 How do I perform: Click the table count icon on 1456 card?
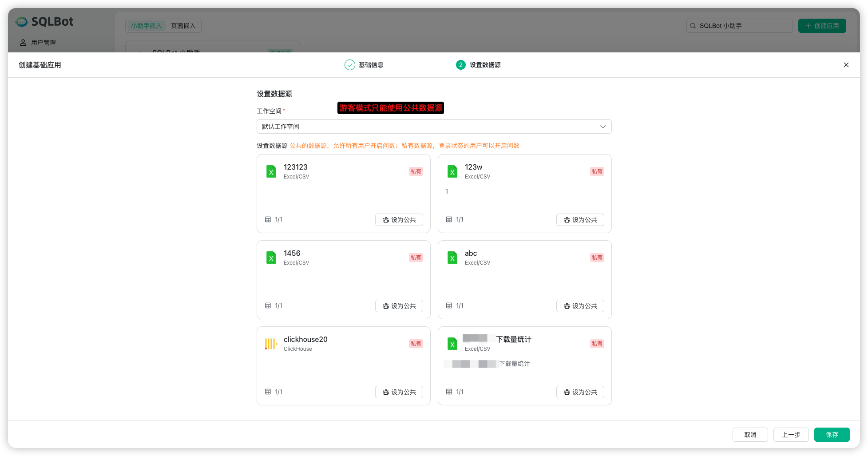pos(268,305)
